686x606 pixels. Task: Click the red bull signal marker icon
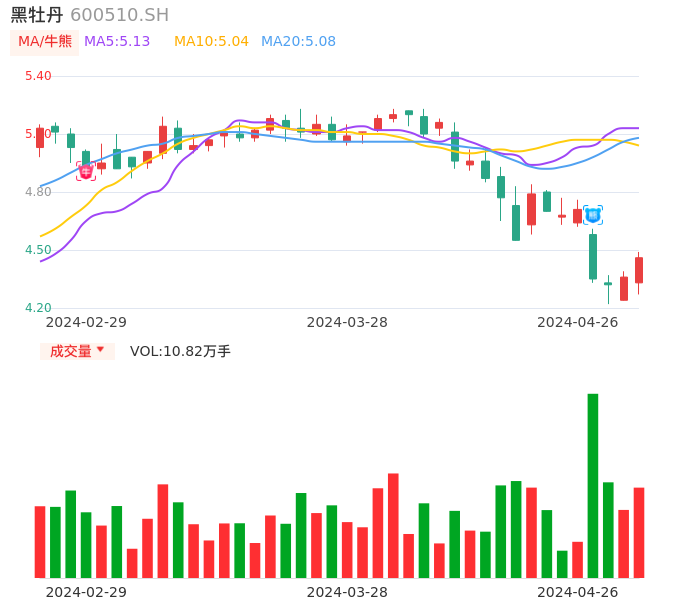click(x=86, y=172)
